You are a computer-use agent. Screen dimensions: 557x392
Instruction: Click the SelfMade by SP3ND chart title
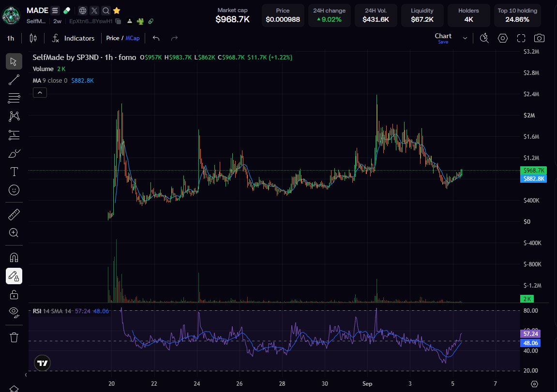84,57
